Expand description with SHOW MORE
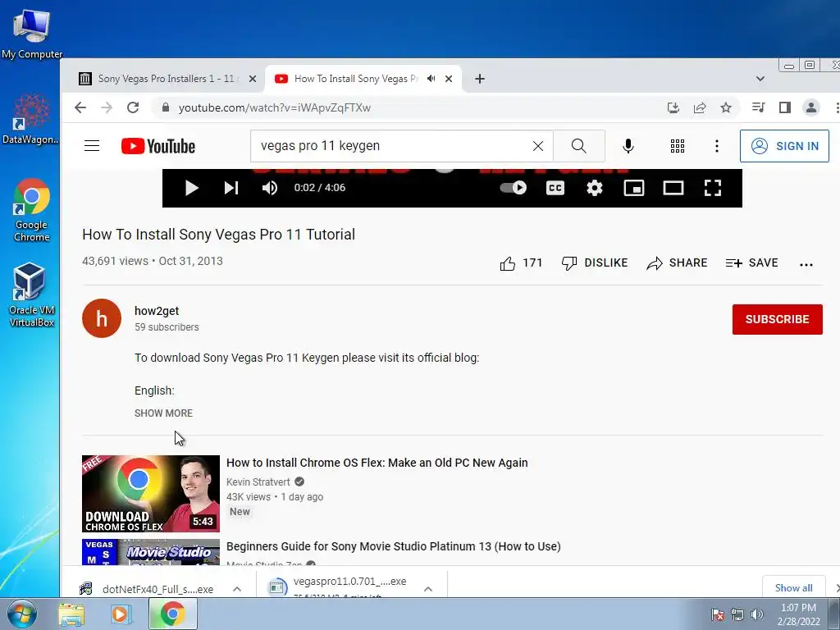This screenshot has width=840, height=630. tap(163, 413)
